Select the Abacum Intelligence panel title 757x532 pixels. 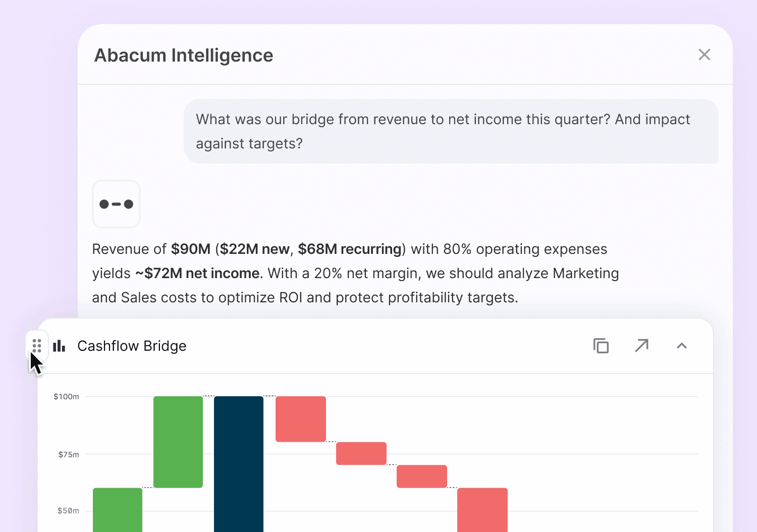[x=183, y=56]
